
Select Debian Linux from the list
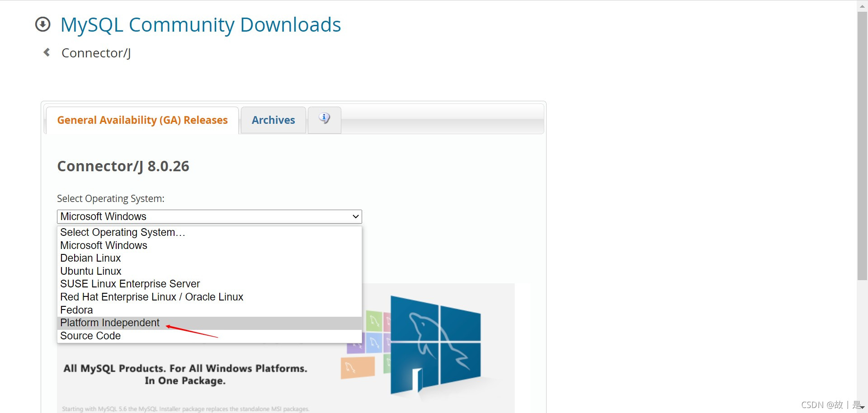(x=209, y=258)
